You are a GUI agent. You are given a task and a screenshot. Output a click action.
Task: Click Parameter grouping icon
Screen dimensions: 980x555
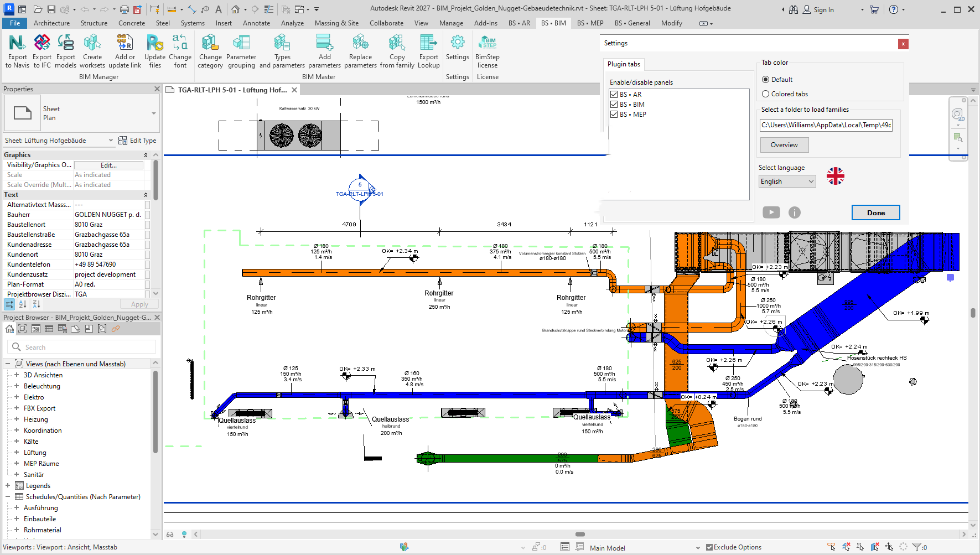click(241, 43)
